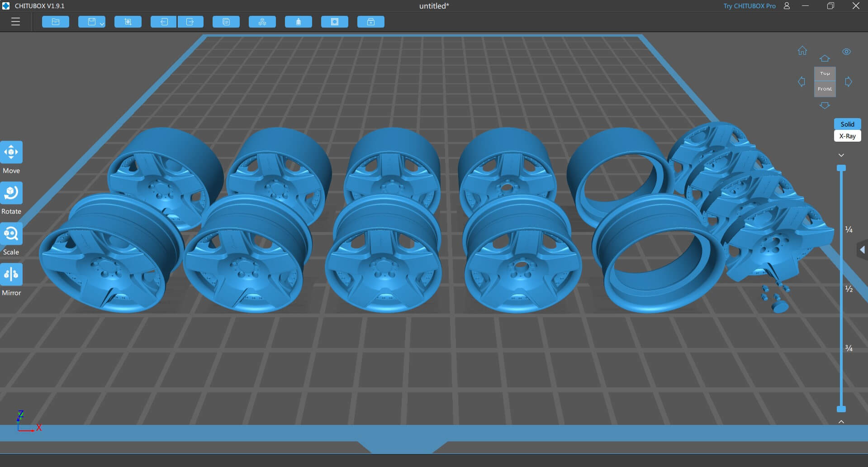The height and width of the screenshot is (467, 868).
Task: Open the hamburger main menu
Action: coord(15,22)
